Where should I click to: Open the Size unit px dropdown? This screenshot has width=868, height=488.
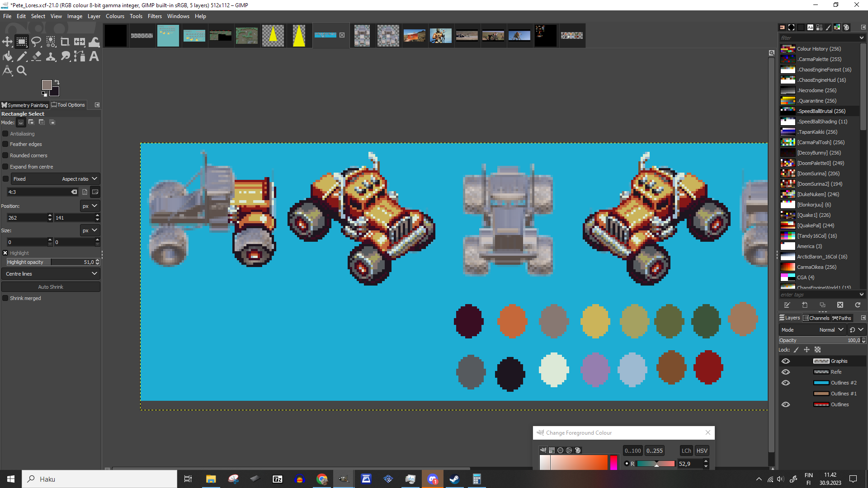coord(90,230)
